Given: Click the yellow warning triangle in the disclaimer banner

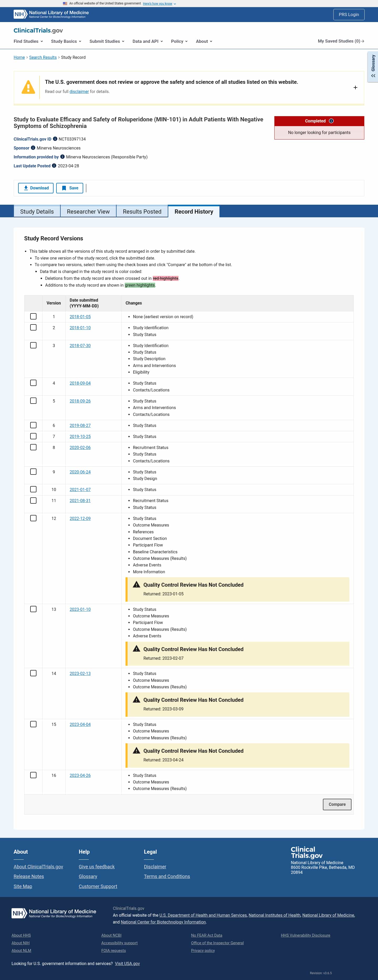Looking at the screenshot, I should click(28, 87).
